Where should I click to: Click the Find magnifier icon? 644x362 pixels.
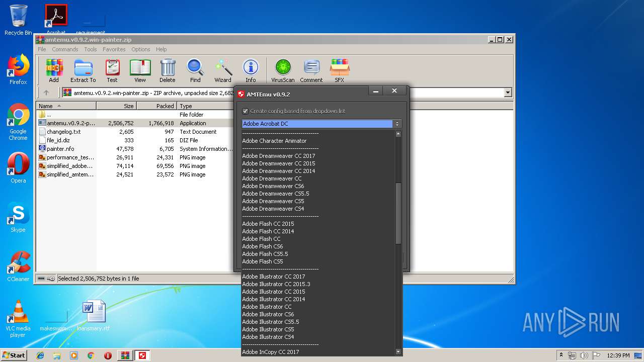click(195, 70)
